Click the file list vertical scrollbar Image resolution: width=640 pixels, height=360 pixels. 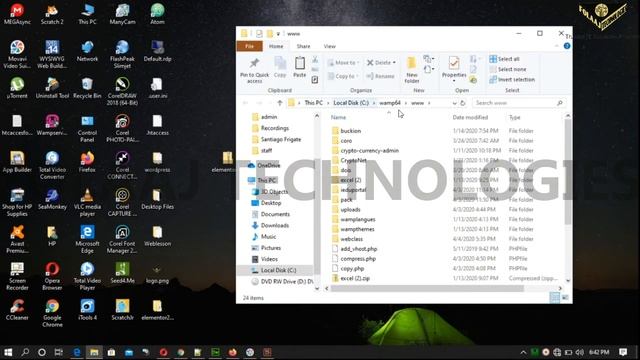click(568, 171)
